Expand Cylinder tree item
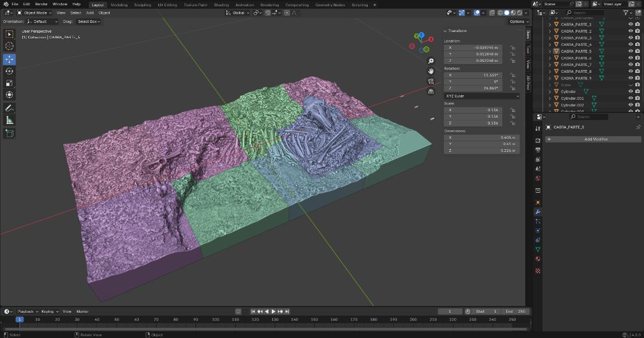Screen dimensions: 644x338 [550, 92]
